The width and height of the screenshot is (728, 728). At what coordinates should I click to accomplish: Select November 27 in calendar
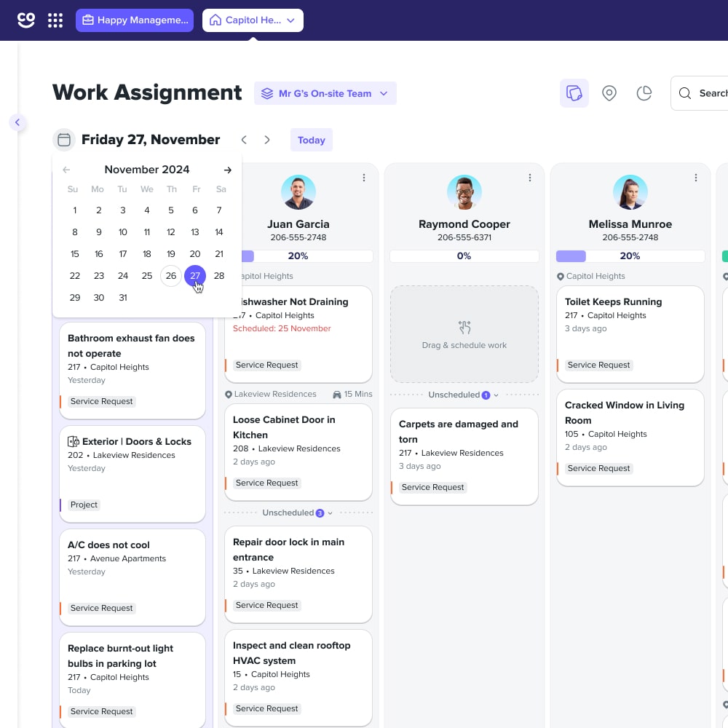pyautogui.click(x=195, y=276)
